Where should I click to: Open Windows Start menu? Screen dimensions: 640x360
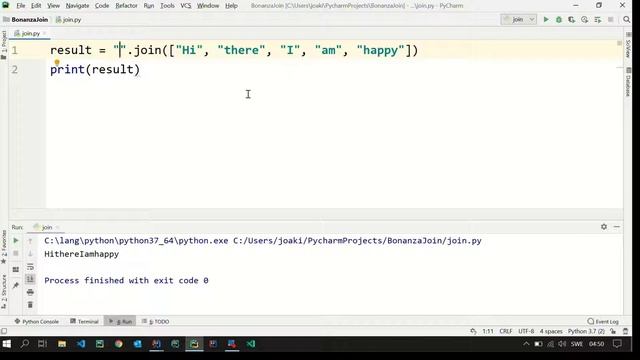click(7, 344)
